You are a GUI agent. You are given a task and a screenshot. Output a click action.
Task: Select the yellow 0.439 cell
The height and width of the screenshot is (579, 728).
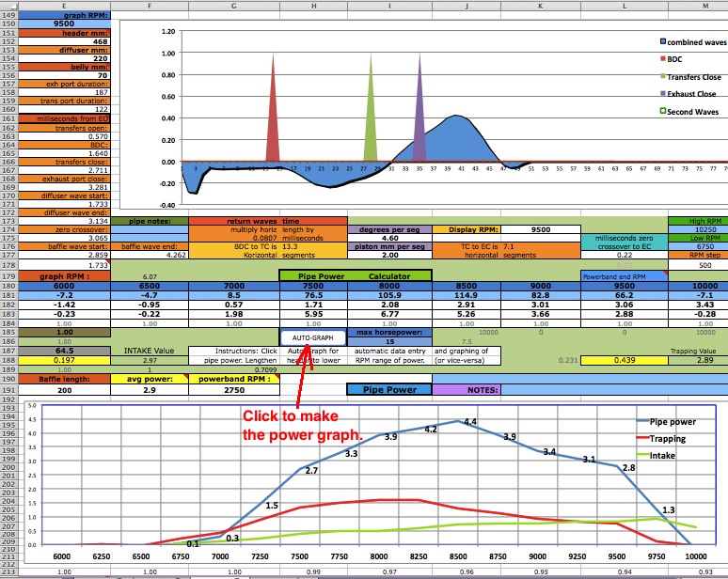click(624, 360)
